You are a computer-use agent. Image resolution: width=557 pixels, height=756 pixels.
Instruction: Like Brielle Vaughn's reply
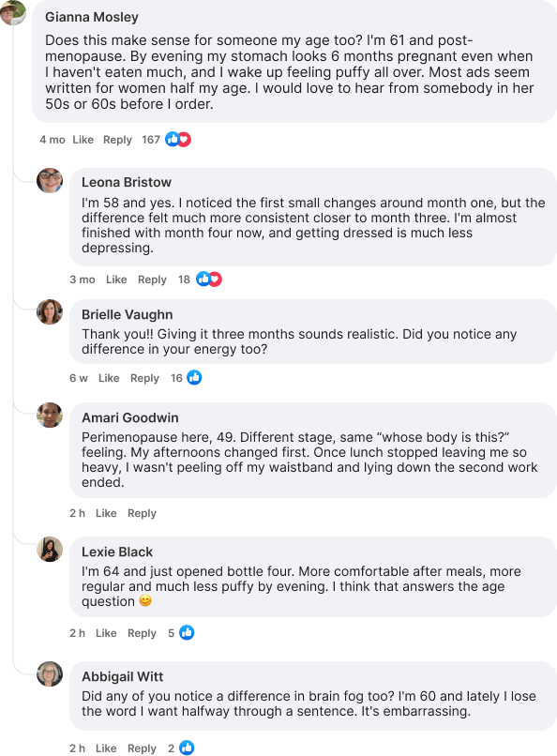tap(109, 379)
